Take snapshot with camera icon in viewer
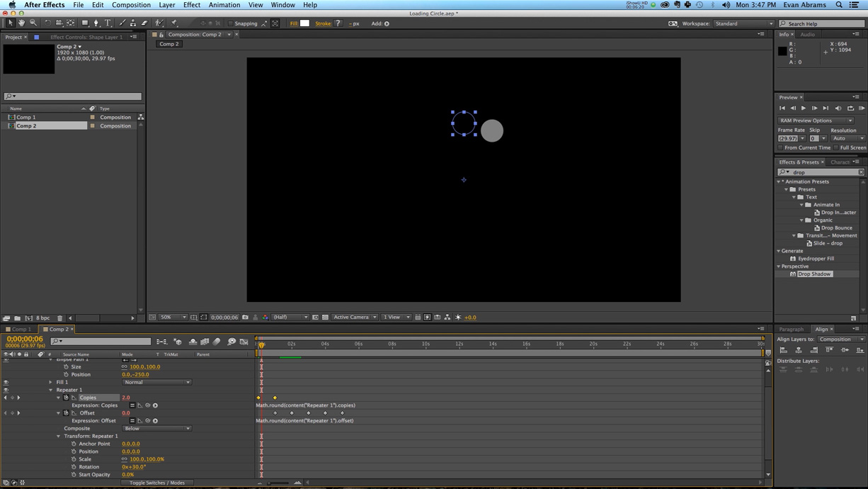This screenshot has width=868, height=489. click(x=246, y=317)
